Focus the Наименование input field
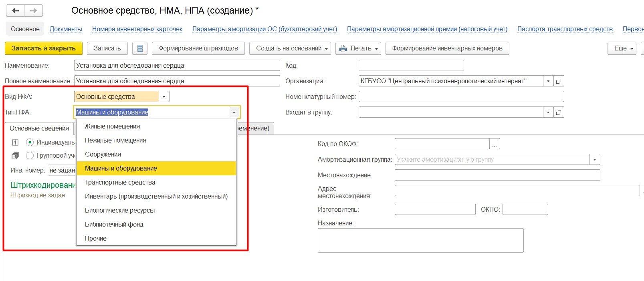The width and height of the screenshot is (644, 281). click(177, 66)
